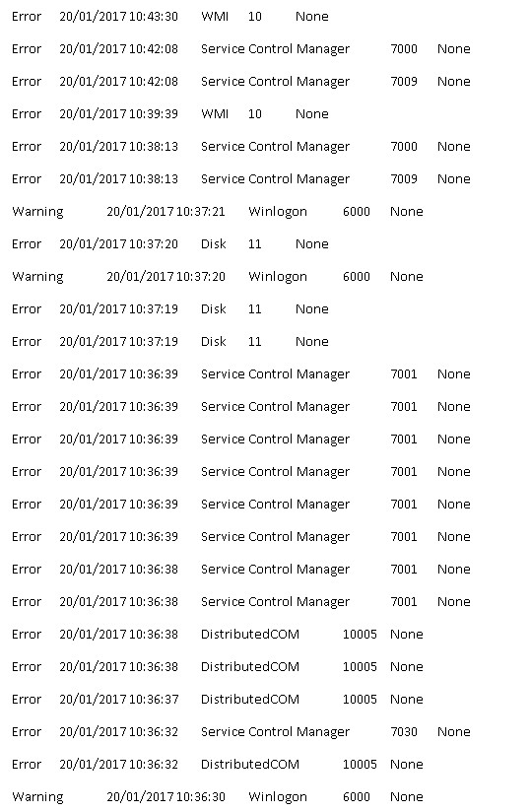Click the None category of 7030 row
Image resolution: width=530 pixels, height=812 pixels.
(x=454, y=732)
